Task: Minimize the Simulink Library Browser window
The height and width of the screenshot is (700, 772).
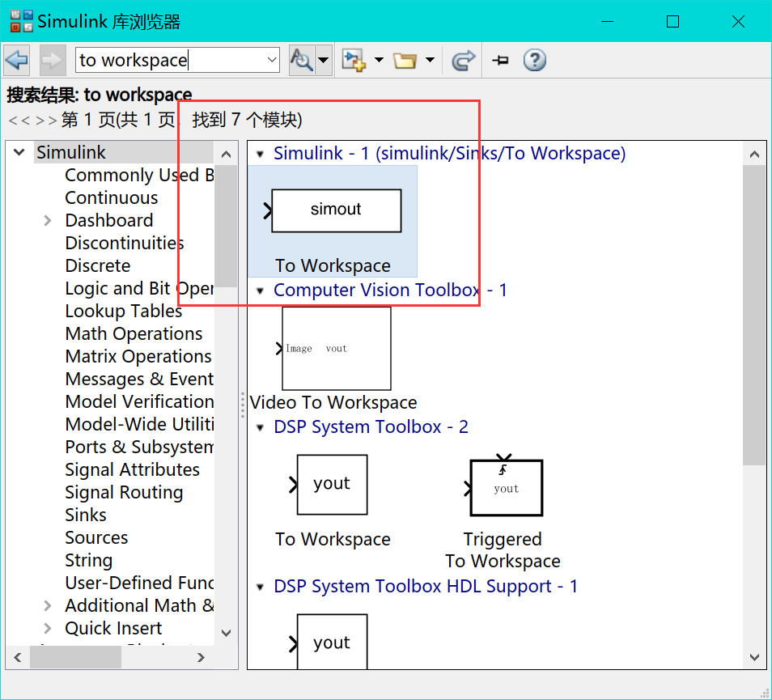Action: [x=607, y=21]
